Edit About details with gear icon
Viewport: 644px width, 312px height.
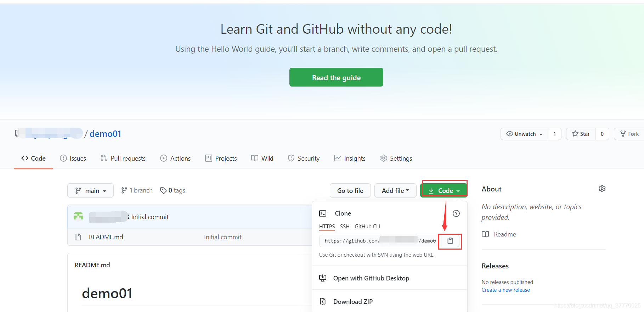(x=602, y=189)
